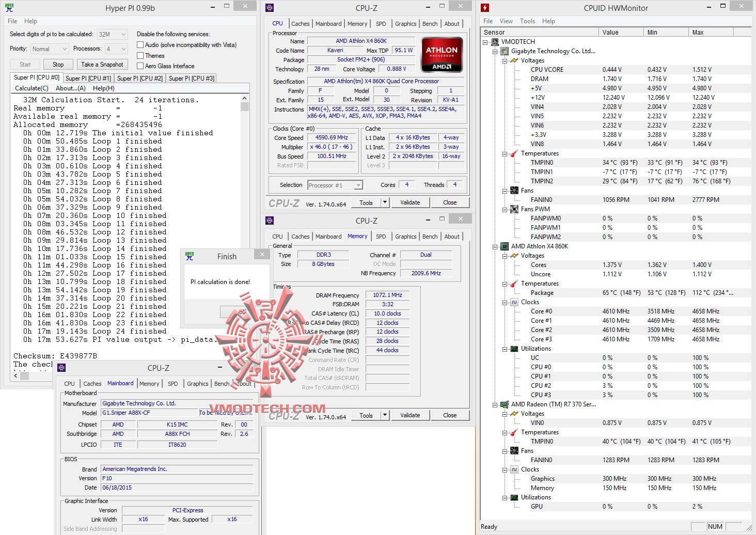
Task: Open the File menu in HWMonitor
Action: [488, 21]
